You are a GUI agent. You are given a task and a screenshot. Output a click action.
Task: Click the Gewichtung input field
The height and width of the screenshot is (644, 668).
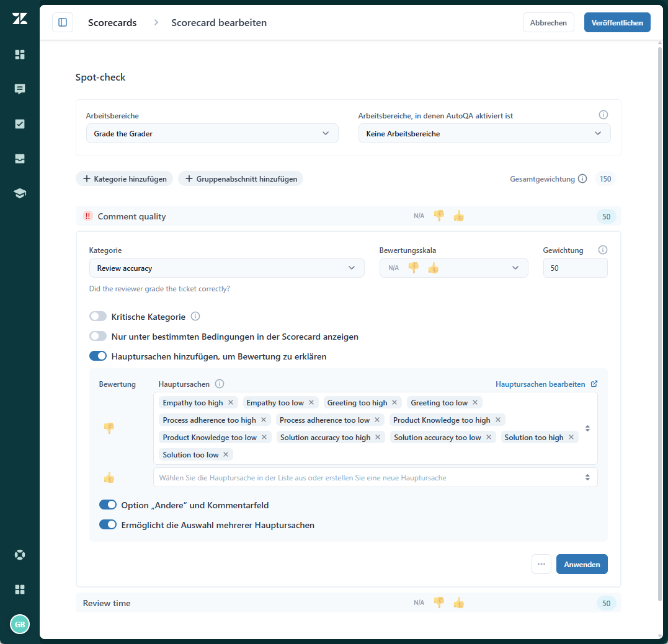point(575,268)
